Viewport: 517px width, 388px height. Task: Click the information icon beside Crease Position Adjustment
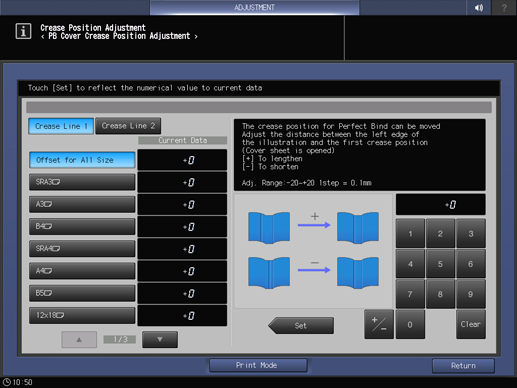(23, 31)
